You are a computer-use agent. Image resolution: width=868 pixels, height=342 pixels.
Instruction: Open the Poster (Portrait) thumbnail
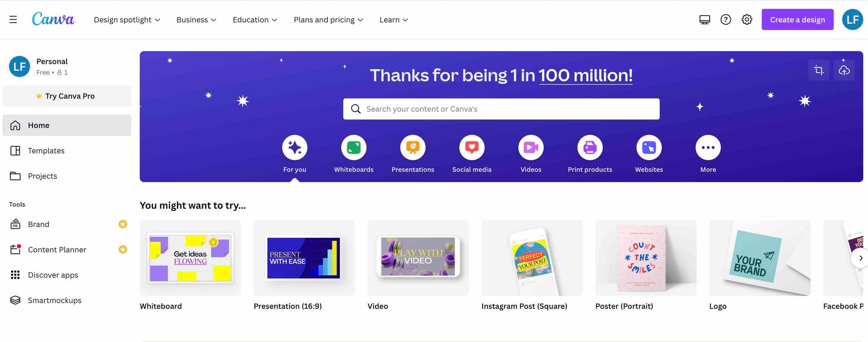click(646, 258)
